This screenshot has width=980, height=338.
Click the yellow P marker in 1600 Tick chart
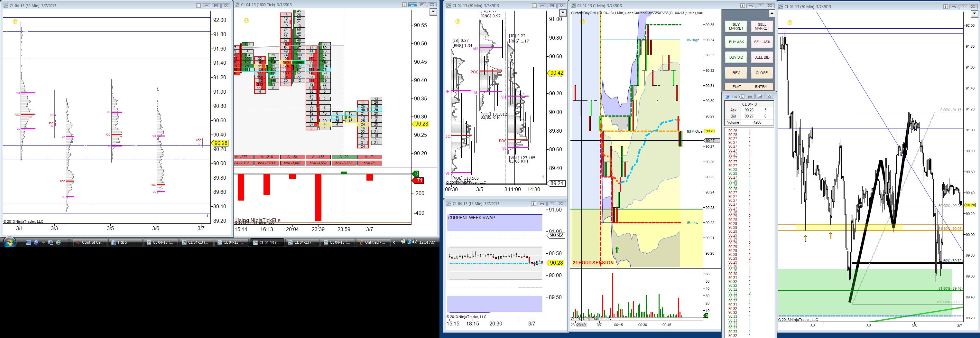[x=246, y=21]
